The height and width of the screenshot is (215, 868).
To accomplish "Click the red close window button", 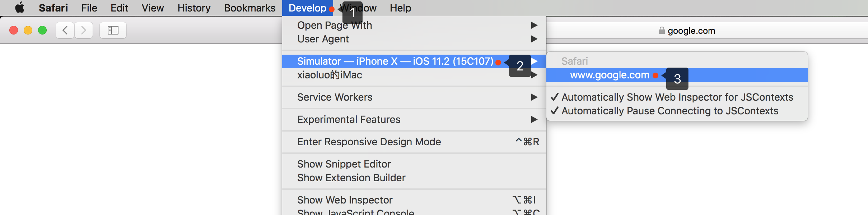I will 14,30.
